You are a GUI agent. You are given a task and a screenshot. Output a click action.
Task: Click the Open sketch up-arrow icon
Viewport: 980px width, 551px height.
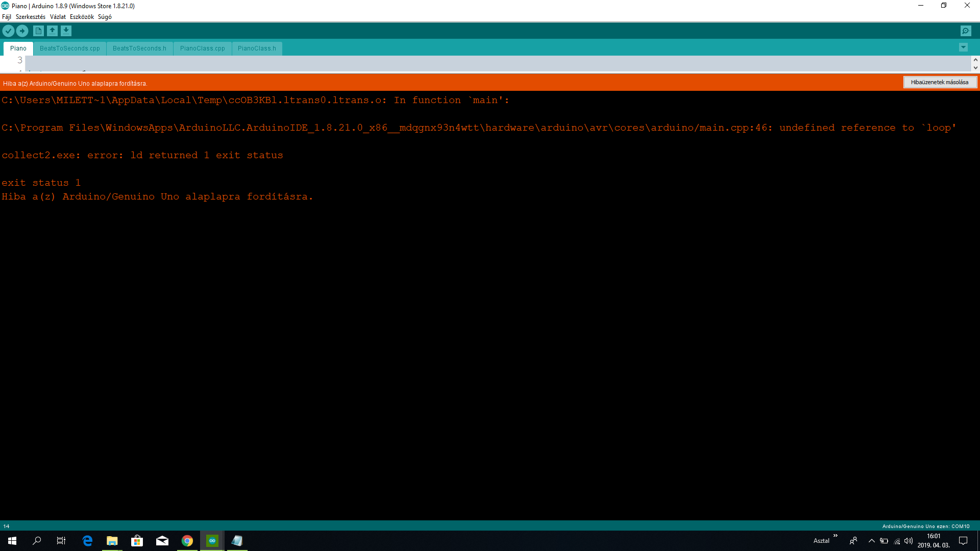(52, 31)
